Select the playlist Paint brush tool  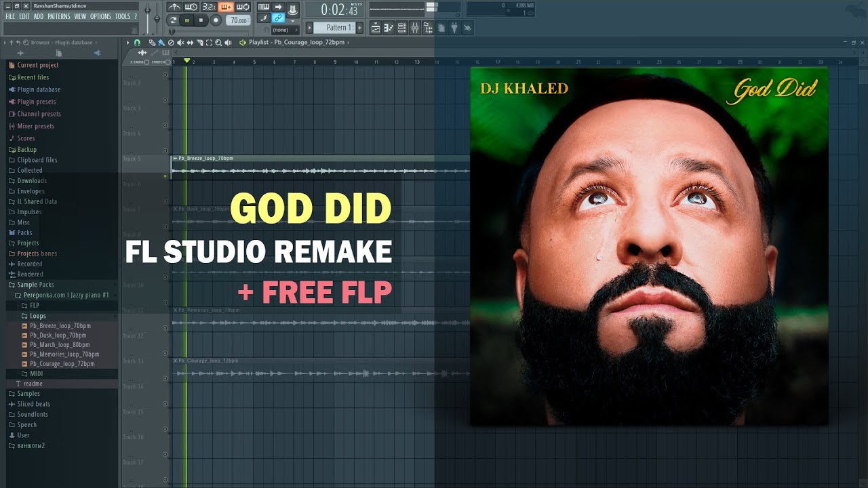click(162, 43)
